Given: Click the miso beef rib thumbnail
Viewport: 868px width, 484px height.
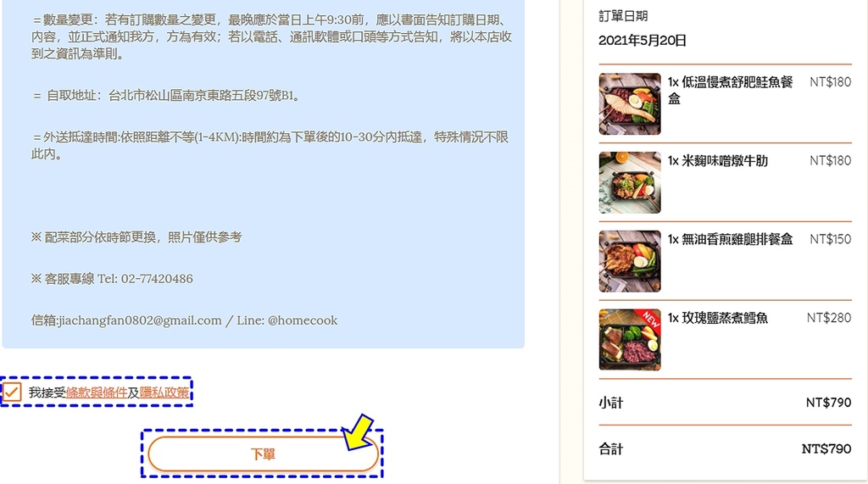Looking at the screenshot, I should [x=630, y=183].
